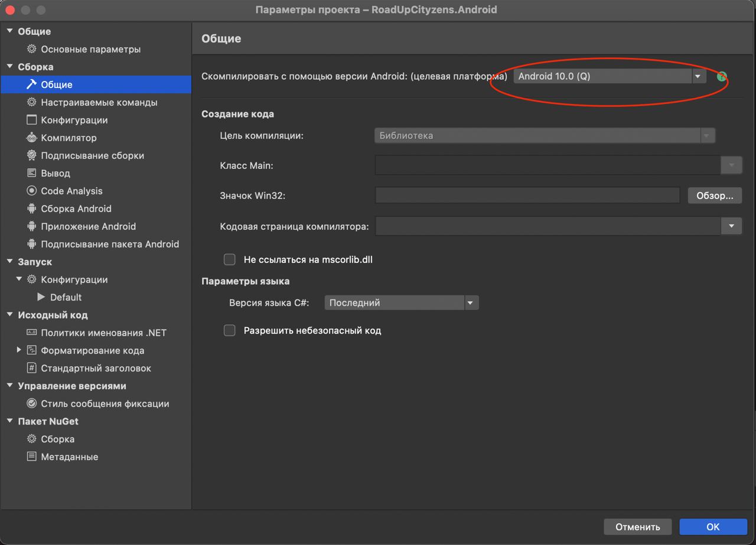This screenshot has height=545, width=756.
Task: Open the Кодовая страница компилятора dropdown arrow
Action: (x=731, y=226)
